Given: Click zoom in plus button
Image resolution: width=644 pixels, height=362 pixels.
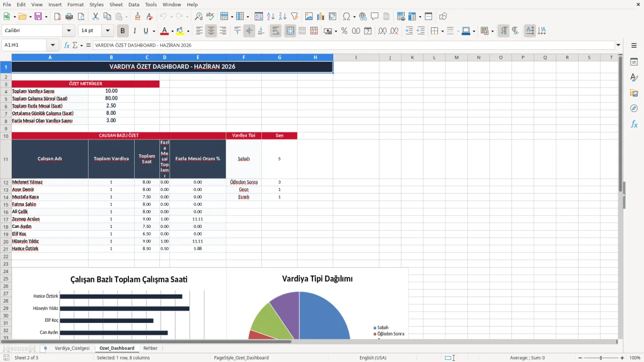Looking at the screenshot, I should tap(623, 358).
